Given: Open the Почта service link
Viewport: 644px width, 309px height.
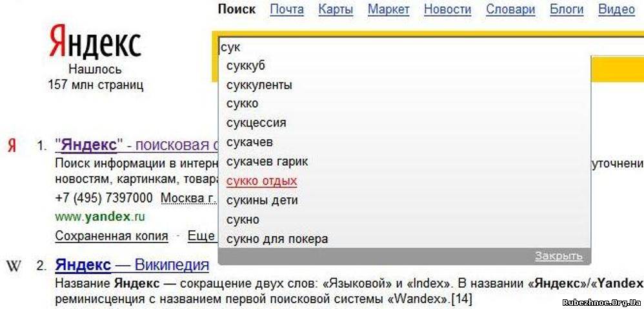Looking at the screenshot, I should (x=287, y=9).
